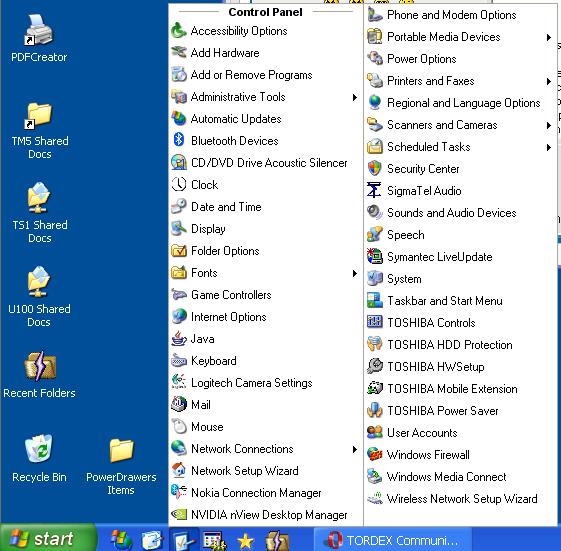Image resolution: width=561 pixels, height=551 pixels.
Task: Click the User Accounts icon
Action: (375, 432)
